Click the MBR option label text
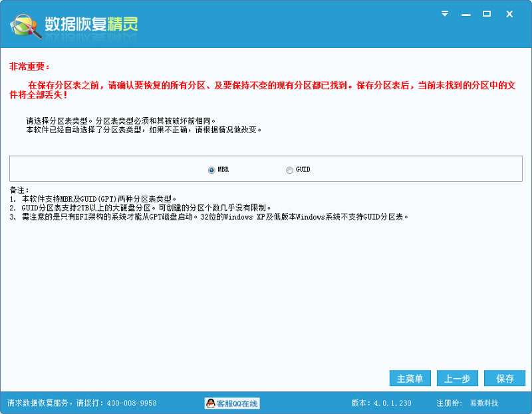 point(223,170)
